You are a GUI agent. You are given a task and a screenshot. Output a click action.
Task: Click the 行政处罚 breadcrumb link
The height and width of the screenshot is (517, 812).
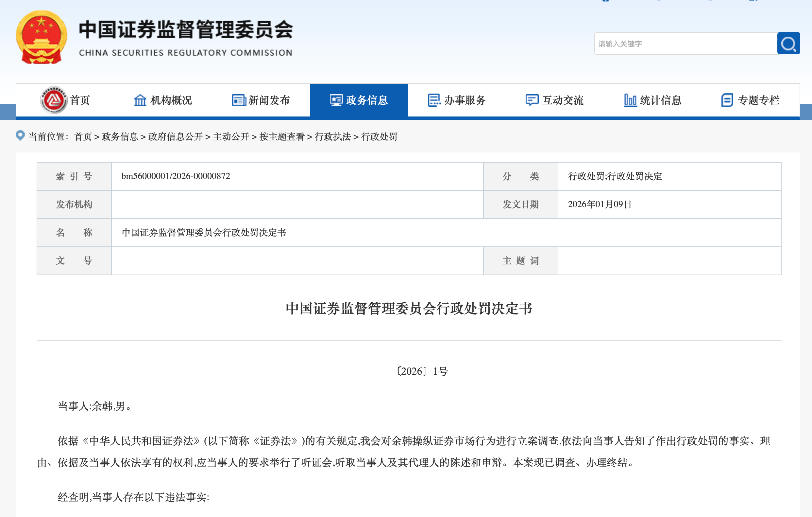[x=380, y=137]
